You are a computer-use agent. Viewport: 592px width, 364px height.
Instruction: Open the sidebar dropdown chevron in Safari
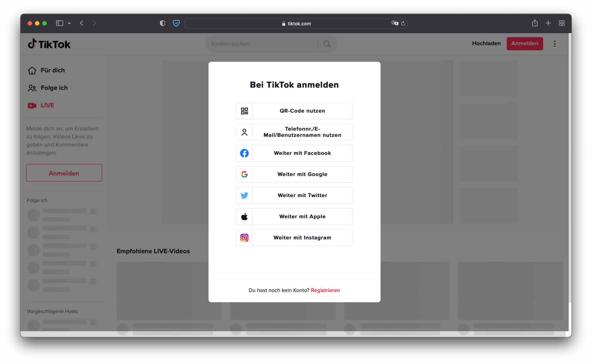pos(69,23)
